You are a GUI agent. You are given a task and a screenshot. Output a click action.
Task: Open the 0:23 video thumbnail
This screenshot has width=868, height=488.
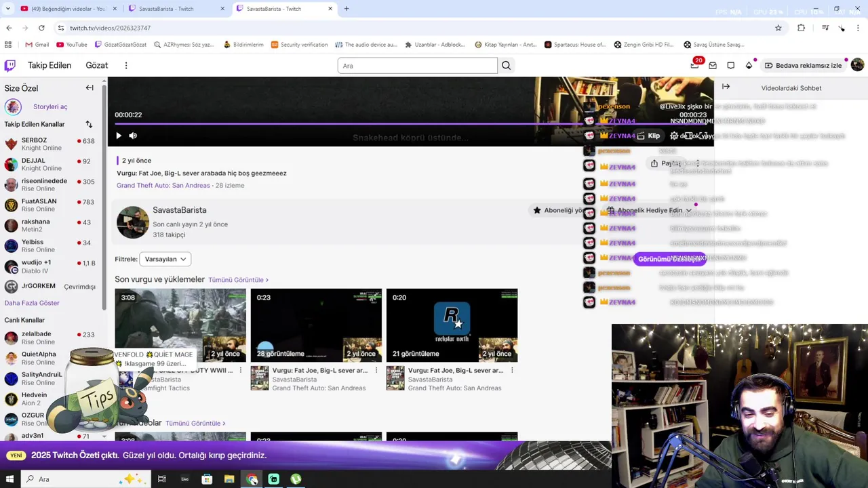point(316,325)
